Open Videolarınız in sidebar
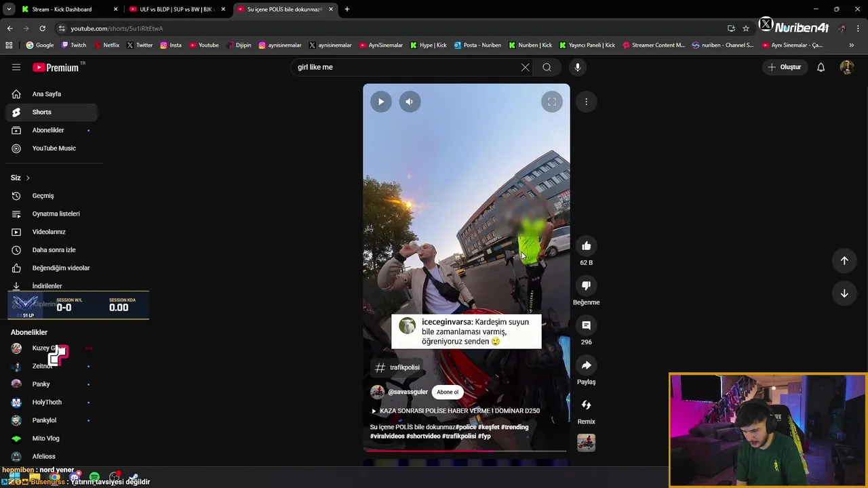This screenshot has width=868, height=488. click(x=52, y=232)
